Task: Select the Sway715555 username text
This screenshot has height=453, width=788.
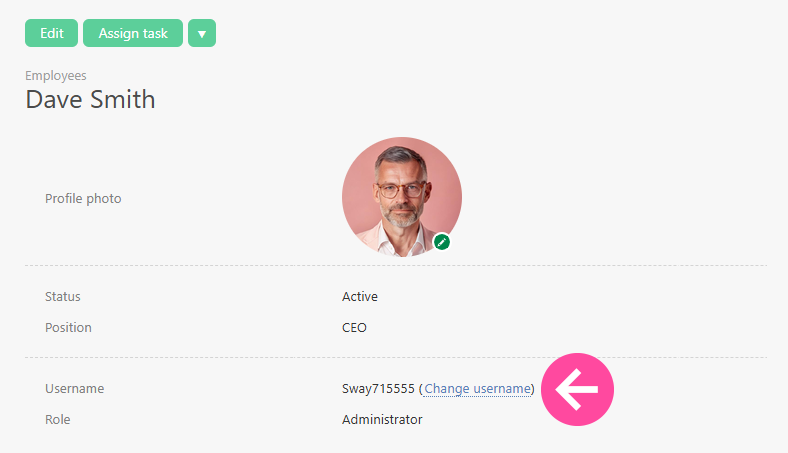Action: [x=378, y=389]
